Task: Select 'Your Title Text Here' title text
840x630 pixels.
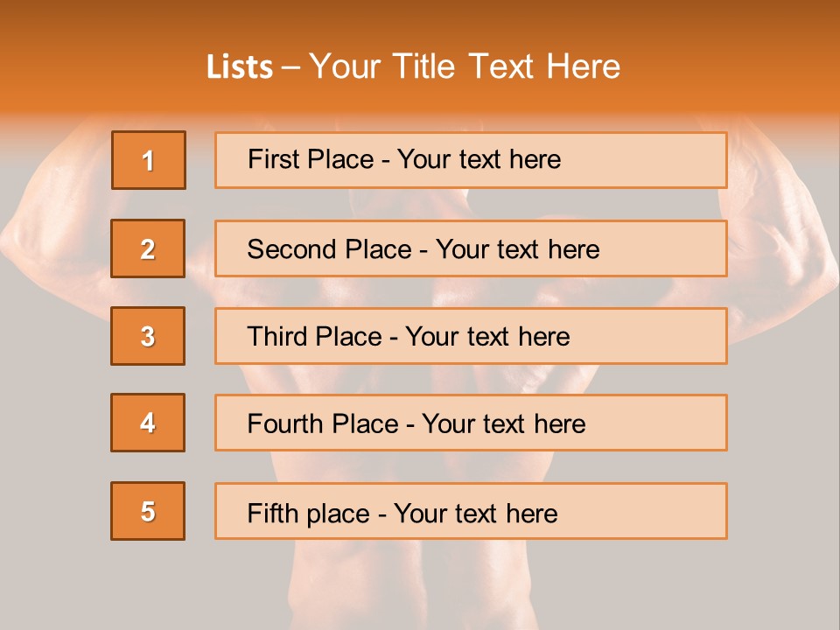Action: [x=465, y=67]
